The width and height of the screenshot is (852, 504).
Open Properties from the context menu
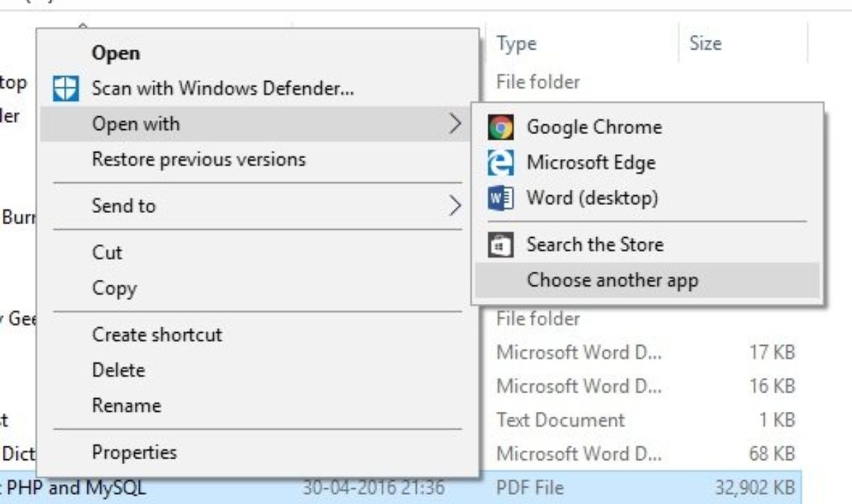[134, 453]
